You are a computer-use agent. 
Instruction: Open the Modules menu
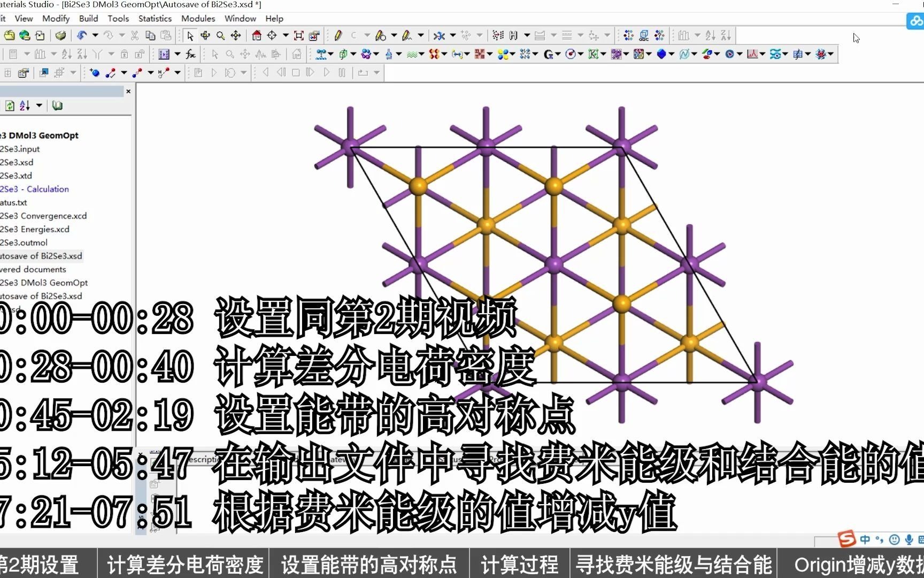pos(198,18)
